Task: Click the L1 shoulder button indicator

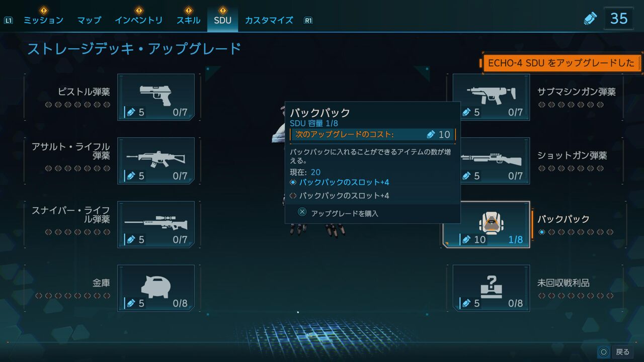Action: point(8,21)
